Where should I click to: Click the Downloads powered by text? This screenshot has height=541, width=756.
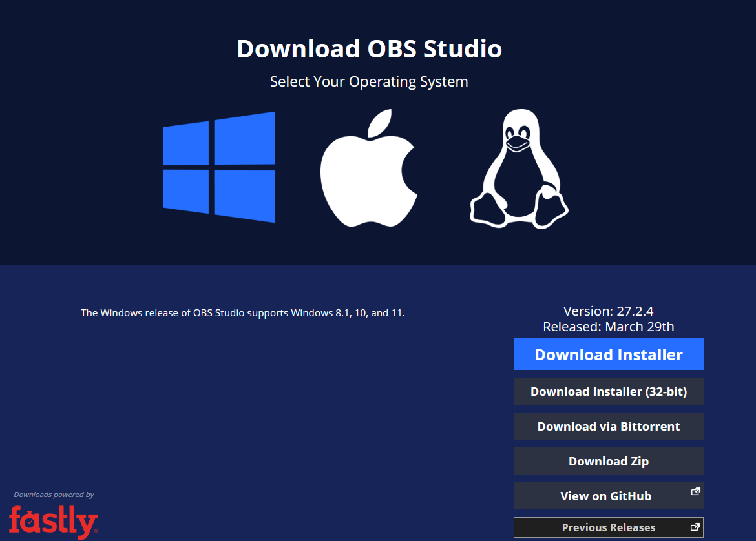pyautogui.click(x=54, y=495)
